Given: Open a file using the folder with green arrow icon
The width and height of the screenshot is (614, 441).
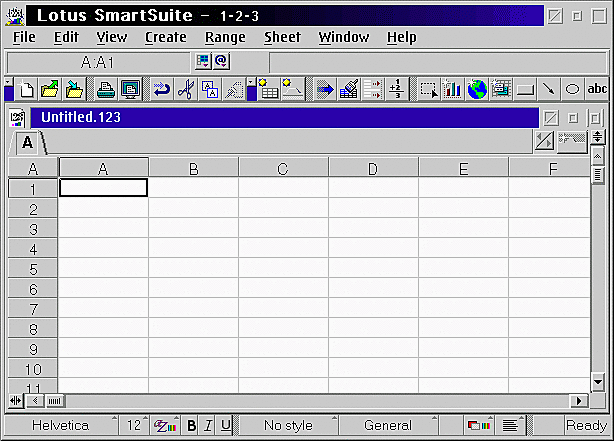Looking at the screenshot, I should coord(50,89).
